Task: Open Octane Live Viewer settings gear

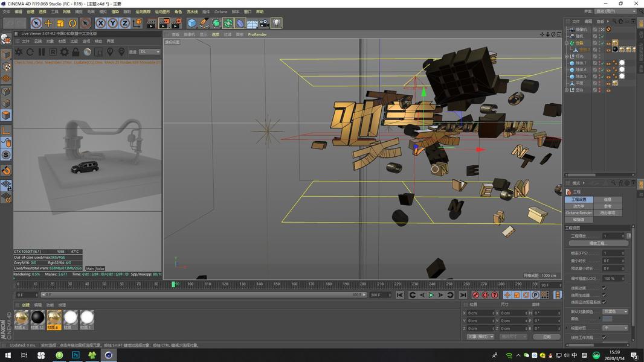Action: [x=65, y=52]
